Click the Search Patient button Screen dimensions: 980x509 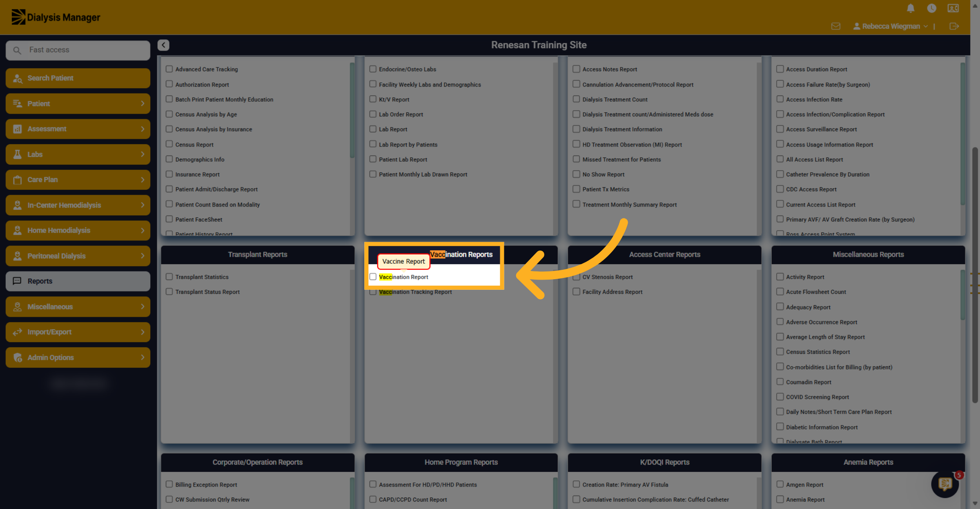[78, 78]
